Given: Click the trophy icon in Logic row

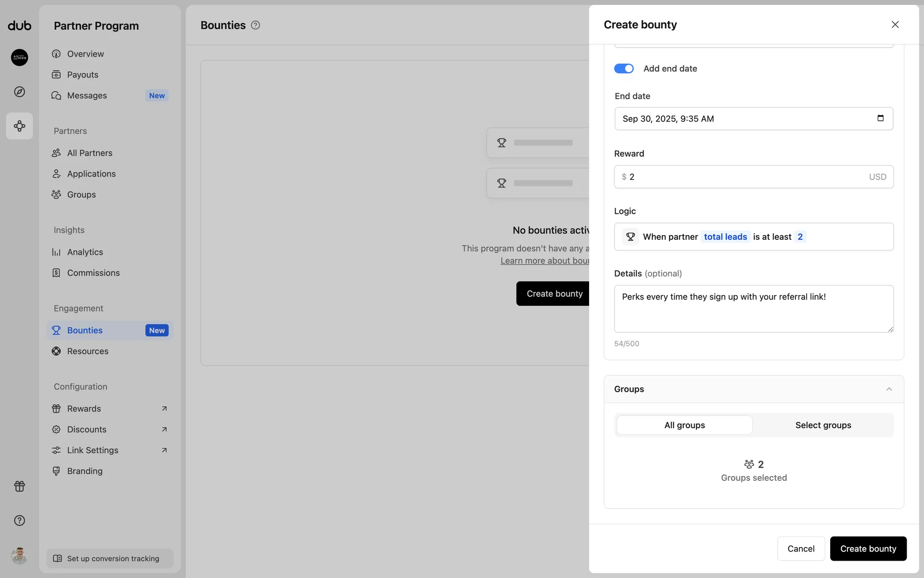Looking at the screenshot, I should tap(630, 236).
